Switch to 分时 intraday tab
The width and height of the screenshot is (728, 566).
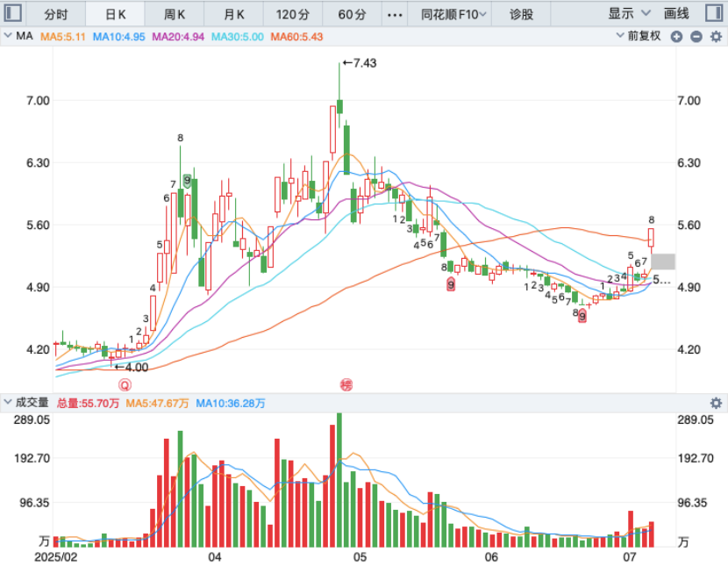point(56,14)
